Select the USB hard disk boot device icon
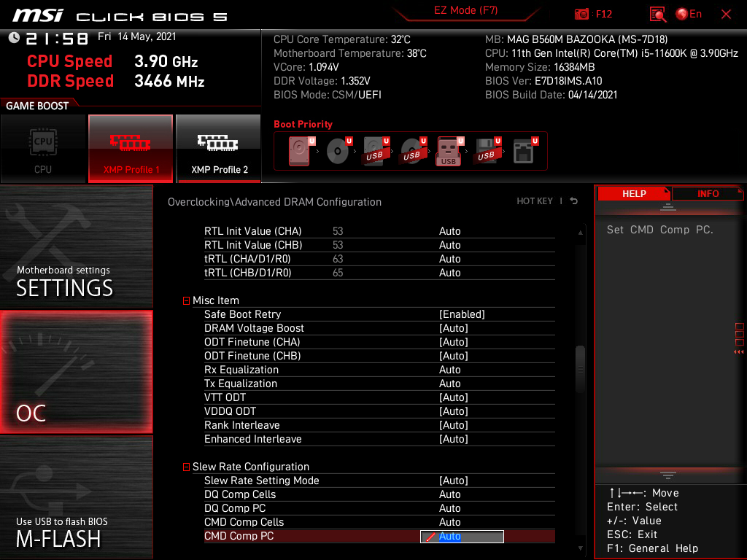747x560 pixels. 376,151
